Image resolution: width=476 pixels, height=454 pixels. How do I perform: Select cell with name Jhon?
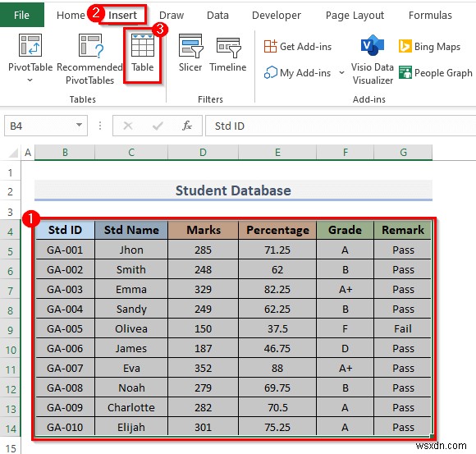tap(131, 250)
